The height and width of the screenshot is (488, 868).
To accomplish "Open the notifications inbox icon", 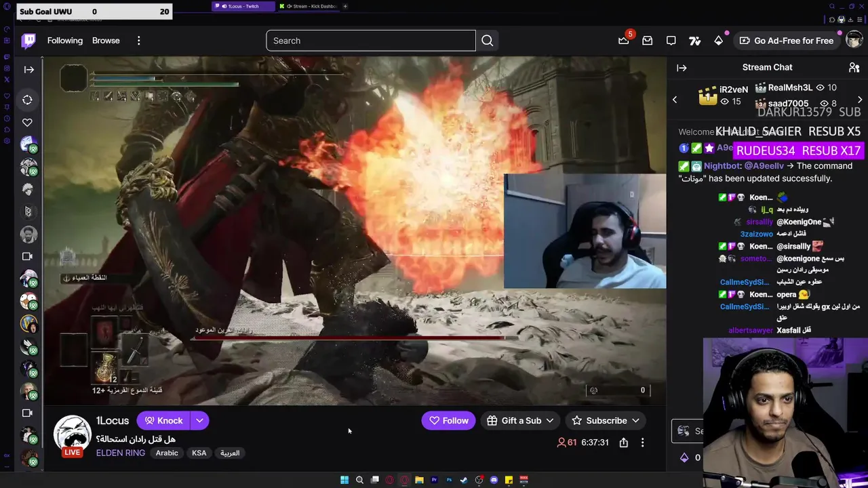I will tap(648, 41).
